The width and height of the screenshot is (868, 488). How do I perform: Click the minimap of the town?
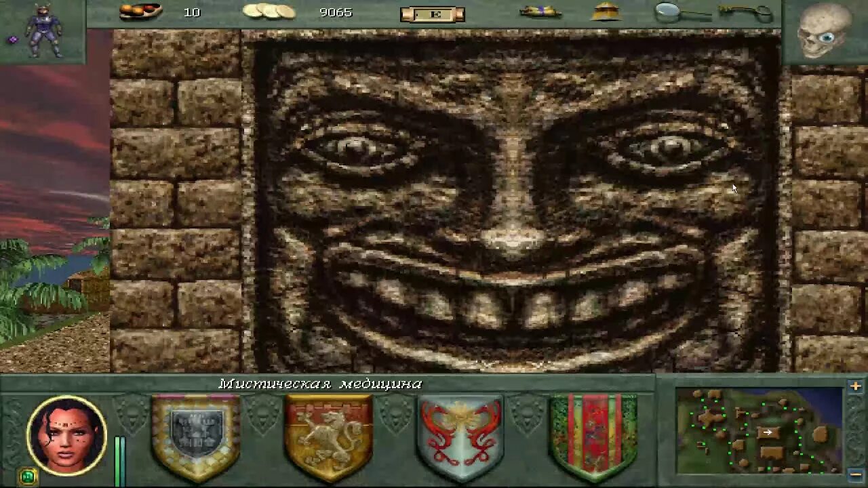759,430
